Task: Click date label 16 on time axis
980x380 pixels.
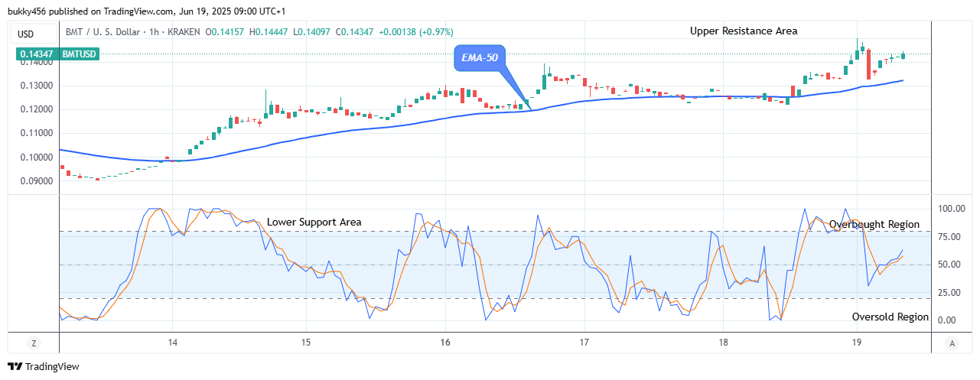Action: [445, 343]
